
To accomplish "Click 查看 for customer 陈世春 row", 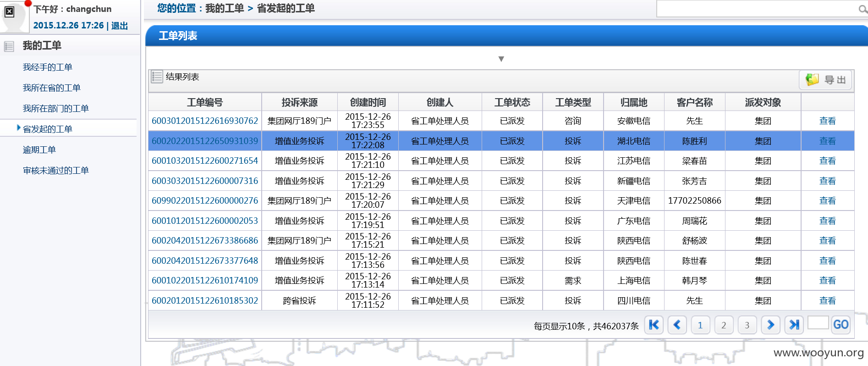I will pos(827,261).
